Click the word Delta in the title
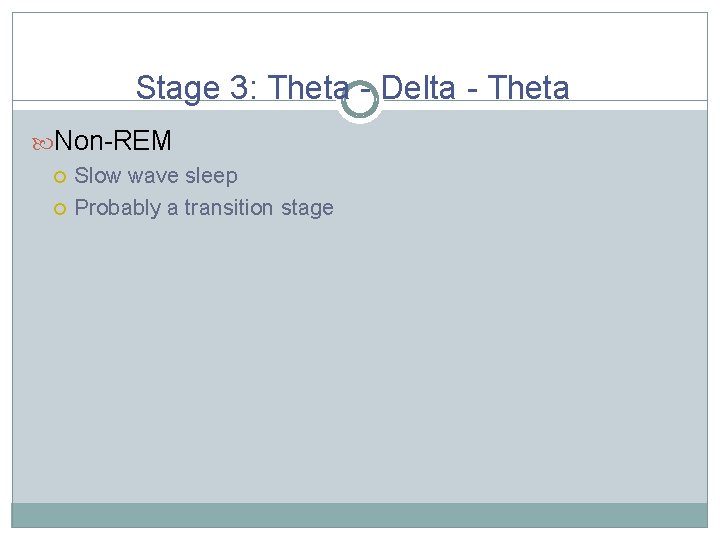The width and height of the screenshot is (720, 540). [x=419, y=88]
